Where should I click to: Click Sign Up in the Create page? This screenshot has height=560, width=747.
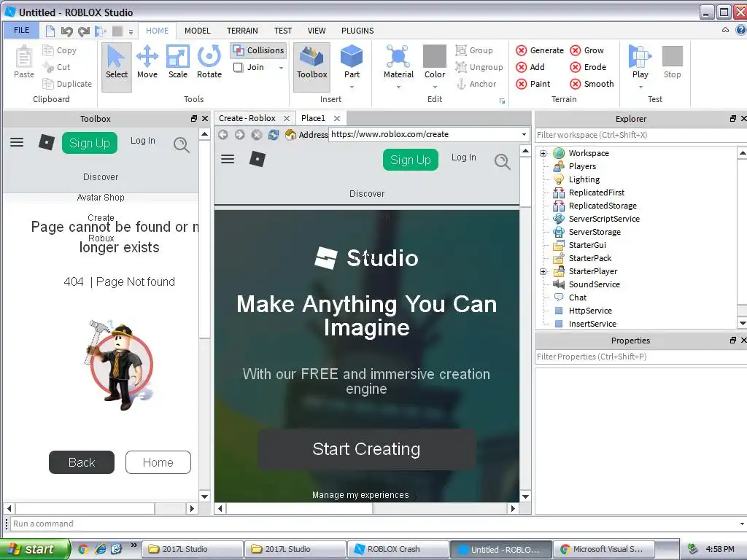pyautogui.click(x=410, y=160)
